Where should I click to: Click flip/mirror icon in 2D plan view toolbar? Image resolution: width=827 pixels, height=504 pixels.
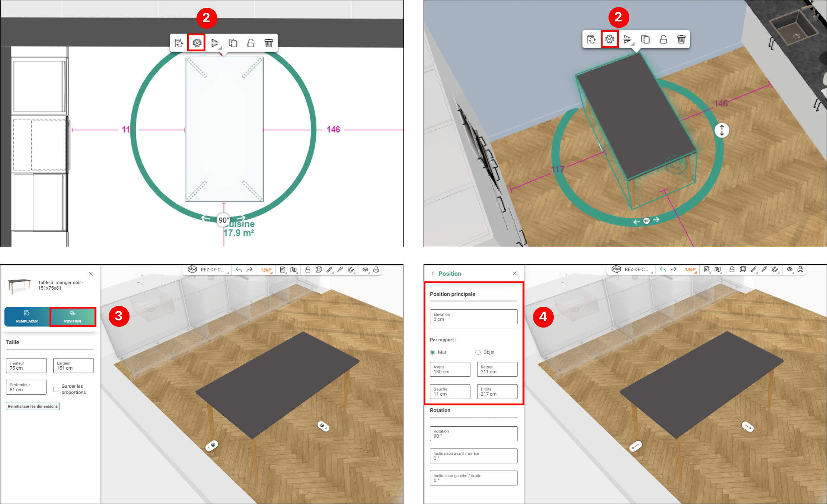[x=215, y=43]
